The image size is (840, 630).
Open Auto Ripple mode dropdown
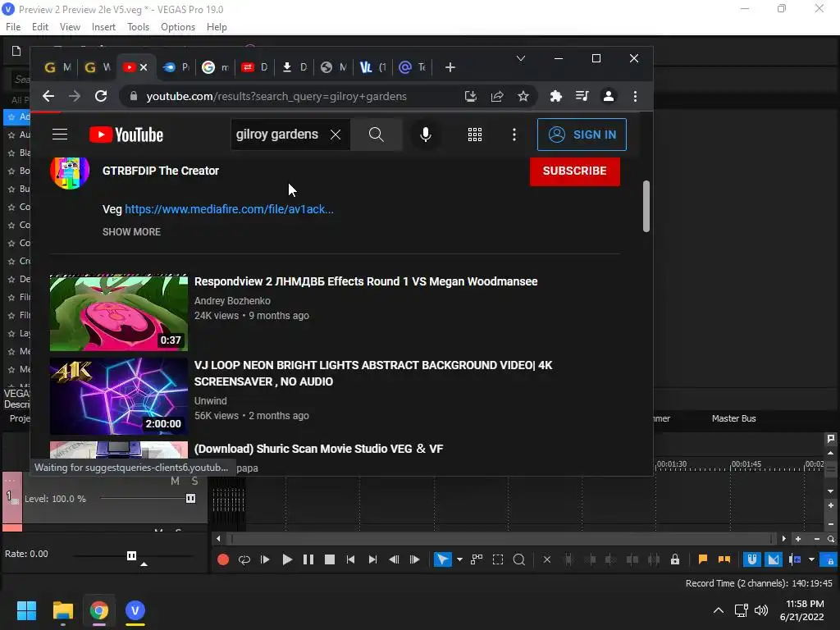click(811, 559)
